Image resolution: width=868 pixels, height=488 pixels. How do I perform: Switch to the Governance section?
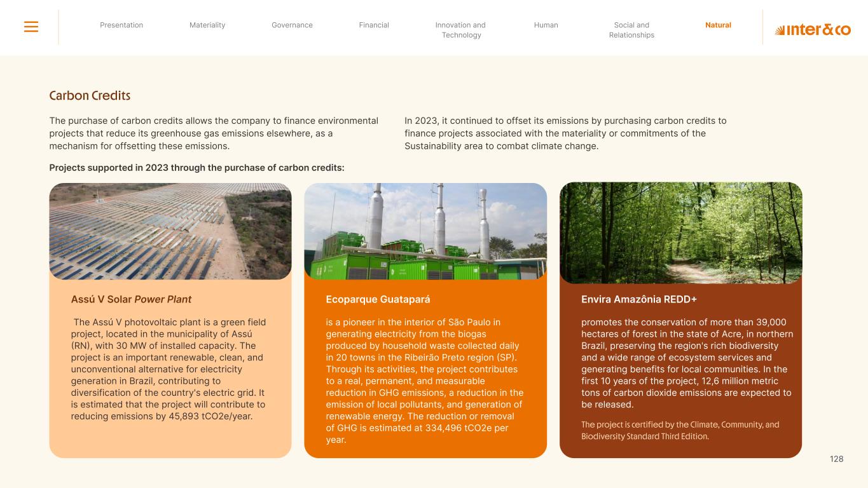292,25
